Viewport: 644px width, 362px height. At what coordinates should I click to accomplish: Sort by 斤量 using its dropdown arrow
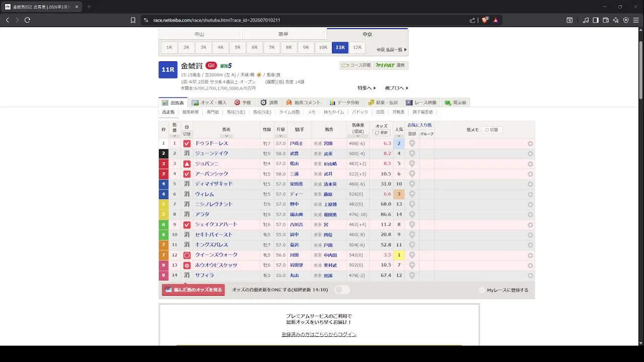[281, 135]
